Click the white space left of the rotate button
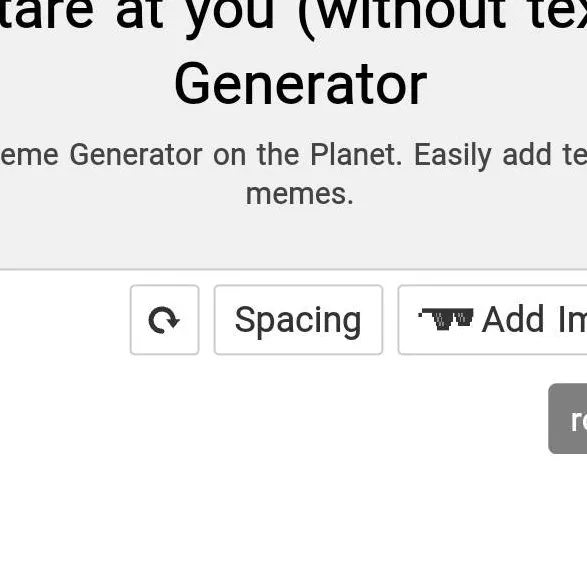The height and width of the screenshot is (587, 587). pyautogui.click(x=64, y=320)
